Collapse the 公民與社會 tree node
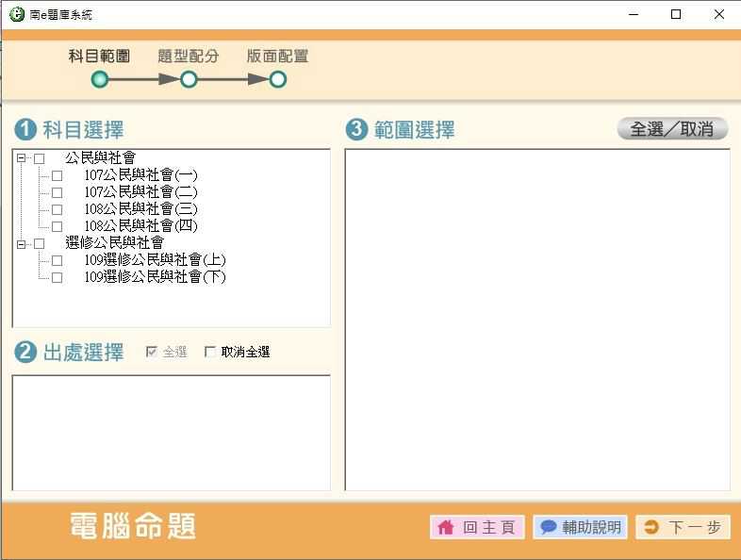Image resolution: width=741 pixels, height=560 pixels. coord(22,157)
